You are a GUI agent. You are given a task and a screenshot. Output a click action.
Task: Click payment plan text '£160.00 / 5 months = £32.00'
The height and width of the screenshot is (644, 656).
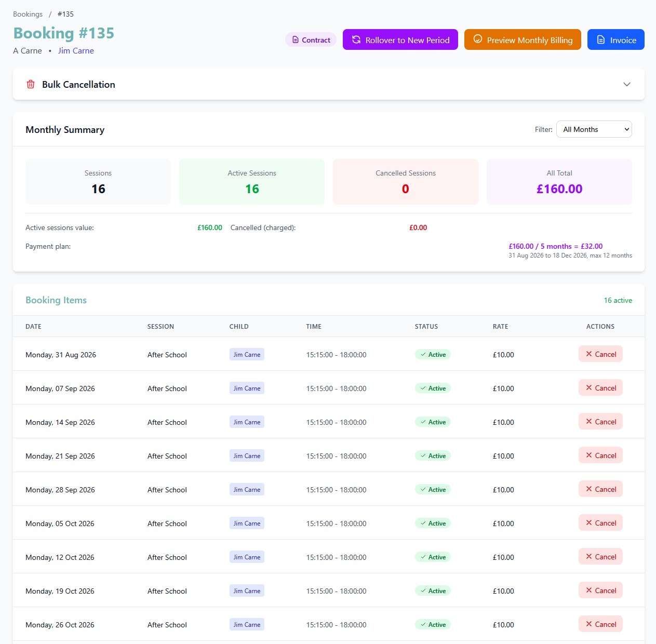tap(556, 246)
